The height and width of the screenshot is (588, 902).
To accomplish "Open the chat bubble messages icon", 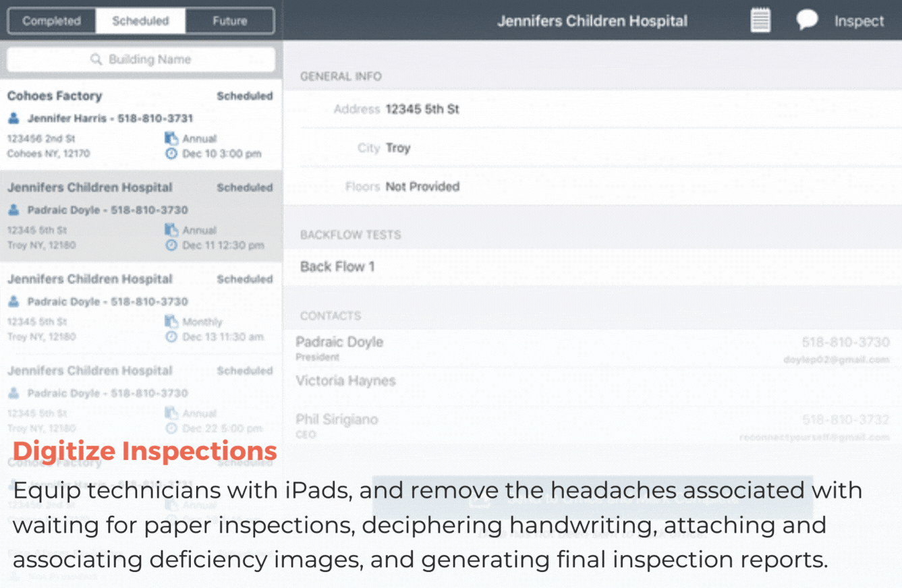I will (x=806, y=20).
